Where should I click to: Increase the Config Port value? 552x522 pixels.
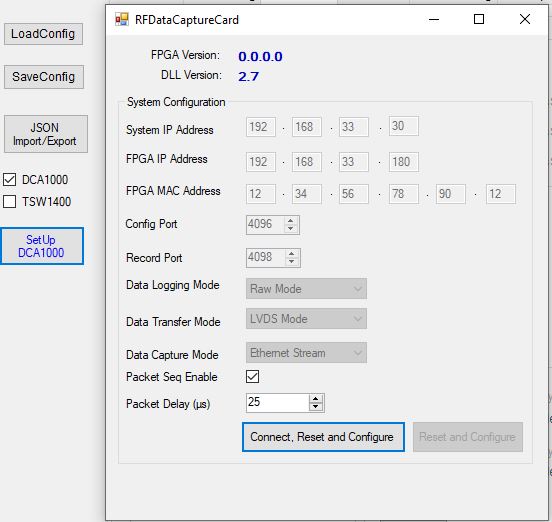pos(290,221)
